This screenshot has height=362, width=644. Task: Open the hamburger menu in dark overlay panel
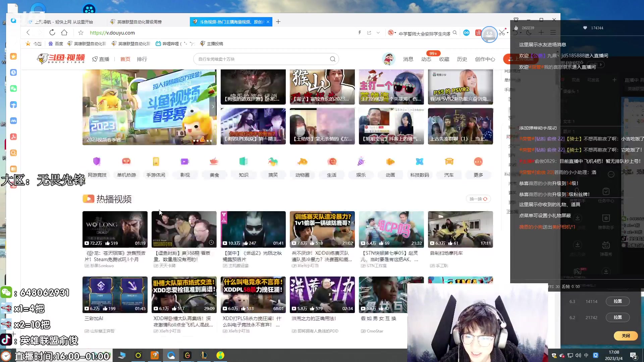[x=553, y=32]
